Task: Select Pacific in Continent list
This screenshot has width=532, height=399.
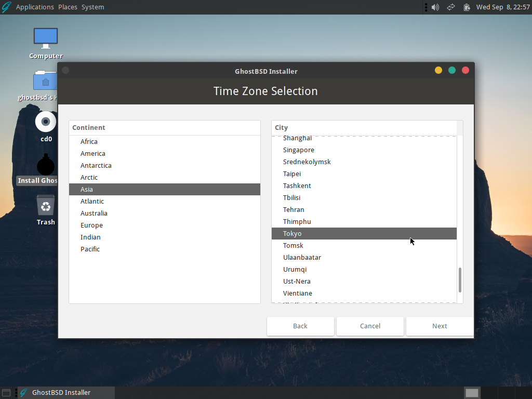Action: (x=165, y=249)
